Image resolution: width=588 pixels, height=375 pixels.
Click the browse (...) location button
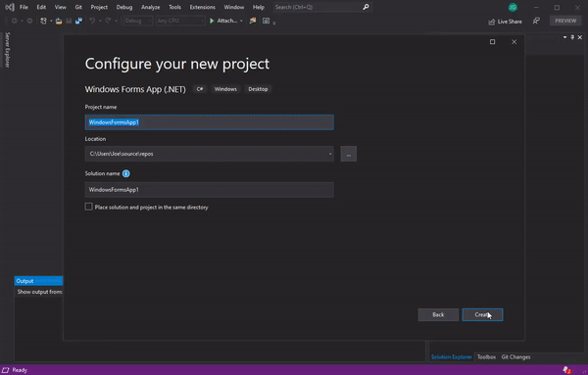(x=348, y=154)
